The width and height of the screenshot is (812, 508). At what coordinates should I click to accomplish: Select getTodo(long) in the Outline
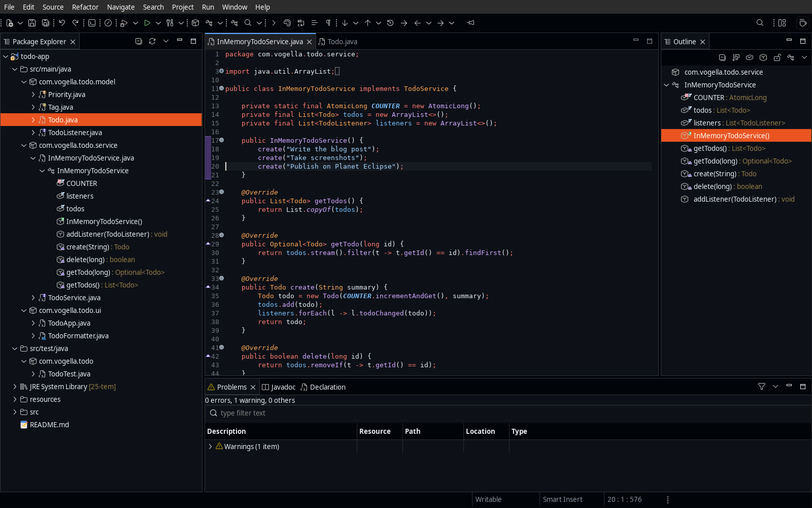pyautogui.click(x=736, y=161)
